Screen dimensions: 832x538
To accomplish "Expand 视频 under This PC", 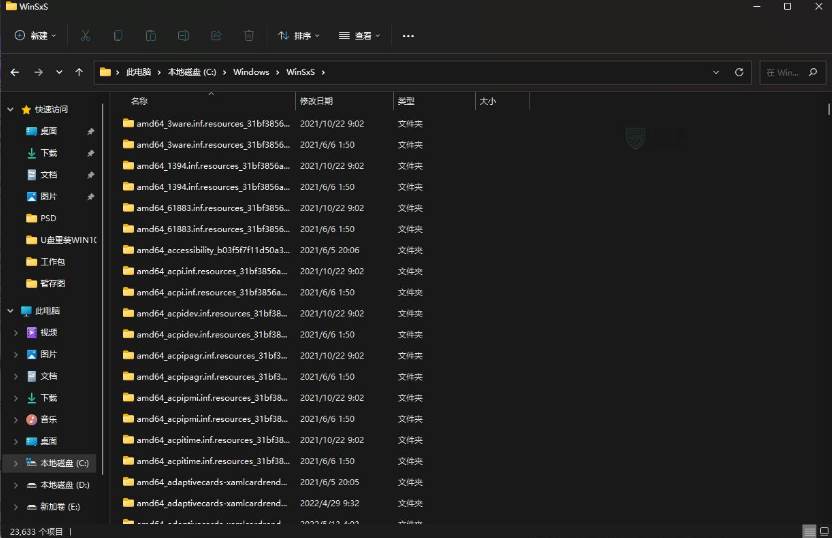I will pyautogui.click(x=15, y=333).
